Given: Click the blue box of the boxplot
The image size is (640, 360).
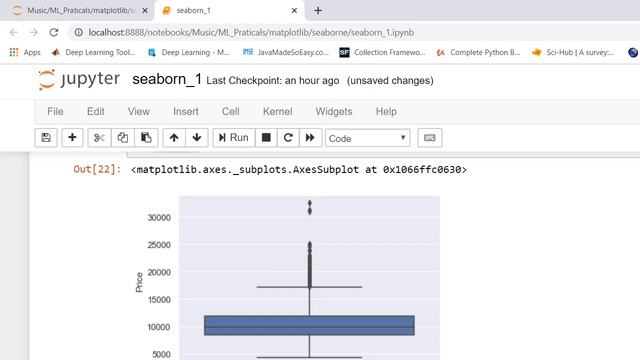Looking at the screenshot, I should [x=309, y=325].
